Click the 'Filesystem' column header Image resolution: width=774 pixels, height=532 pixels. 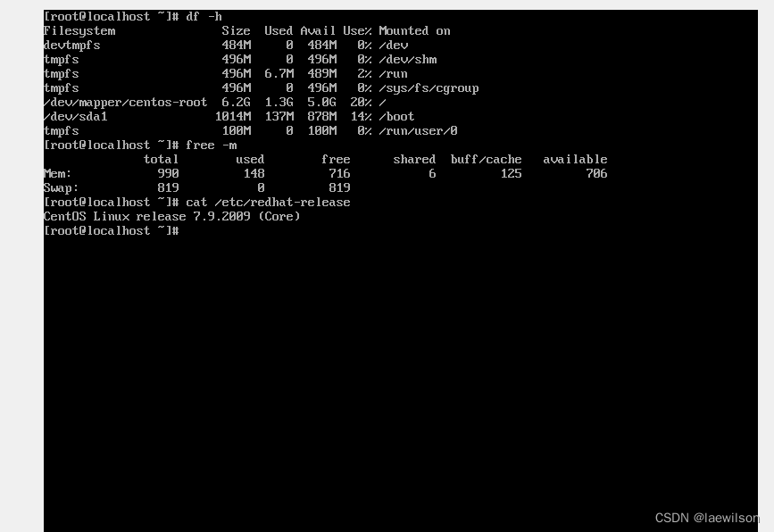79,30
